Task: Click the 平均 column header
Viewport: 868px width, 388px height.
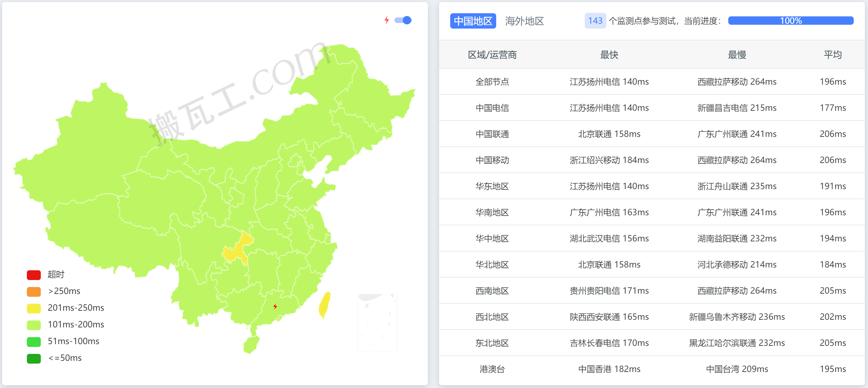Action: point(832,55)
